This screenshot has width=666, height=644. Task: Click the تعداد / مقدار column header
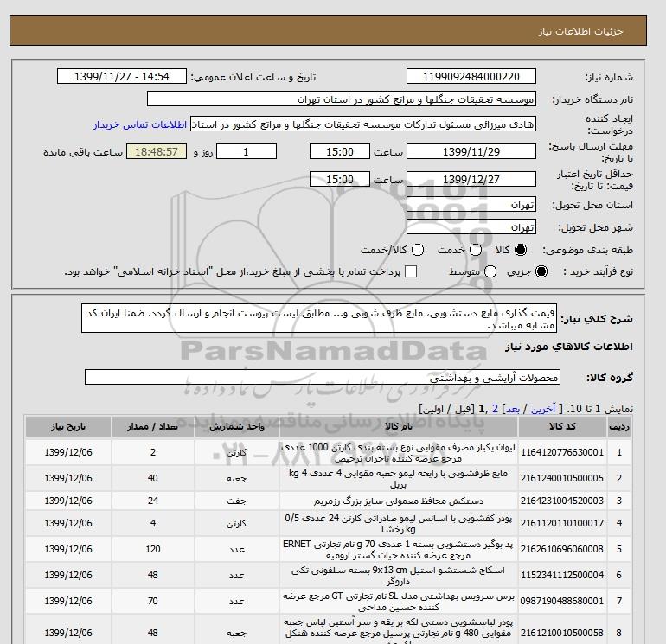point(153,427)
